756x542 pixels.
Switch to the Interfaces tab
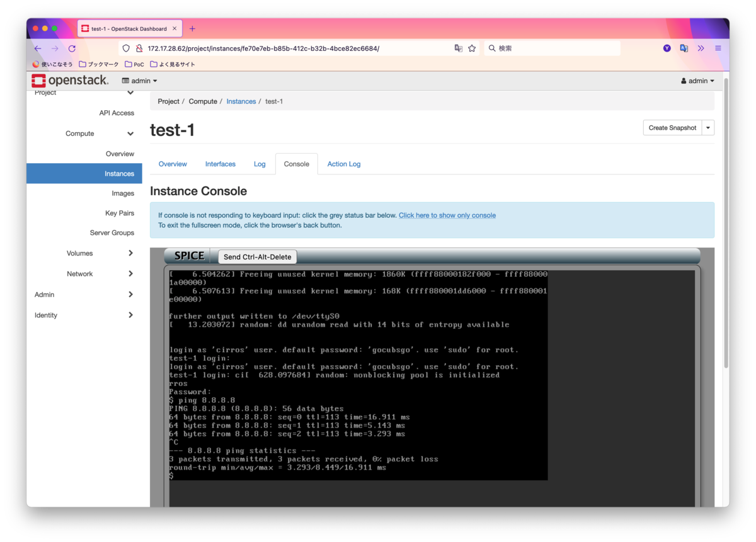pyautogui.click(x=220, y=164)
